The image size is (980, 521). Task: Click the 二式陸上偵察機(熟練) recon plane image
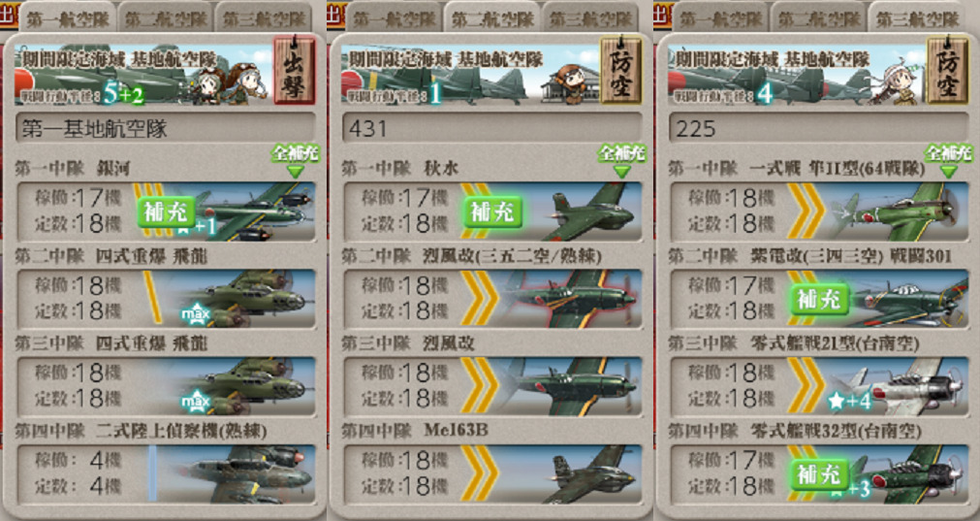point(243,474)
